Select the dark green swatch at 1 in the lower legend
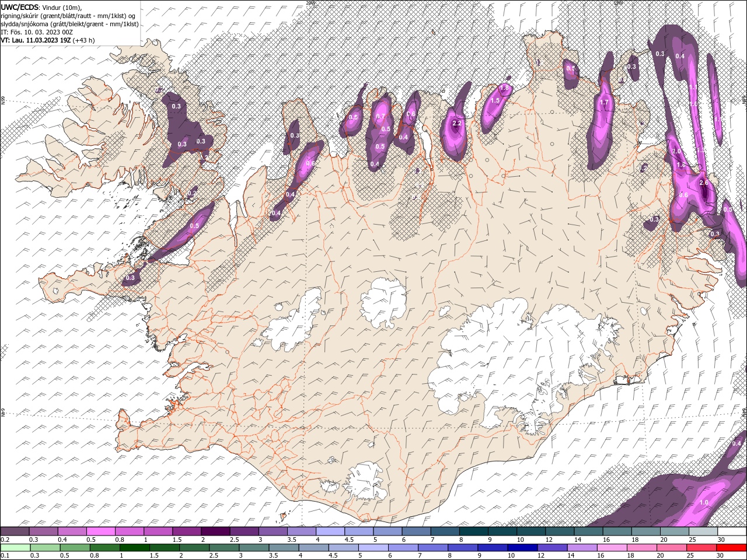The height and width of the screenshot is (560, 747). tap(135, 548)
